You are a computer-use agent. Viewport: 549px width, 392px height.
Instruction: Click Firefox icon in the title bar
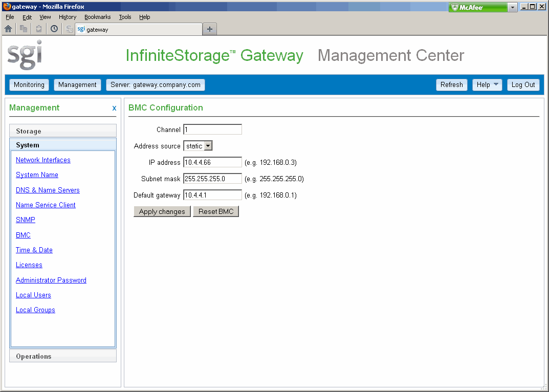click(x=7, y=6)
